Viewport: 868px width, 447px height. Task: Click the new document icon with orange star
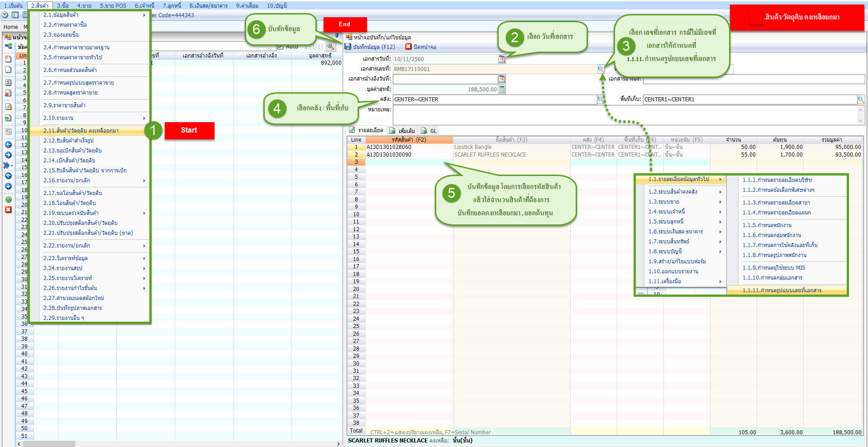click(x=8, y=59)
